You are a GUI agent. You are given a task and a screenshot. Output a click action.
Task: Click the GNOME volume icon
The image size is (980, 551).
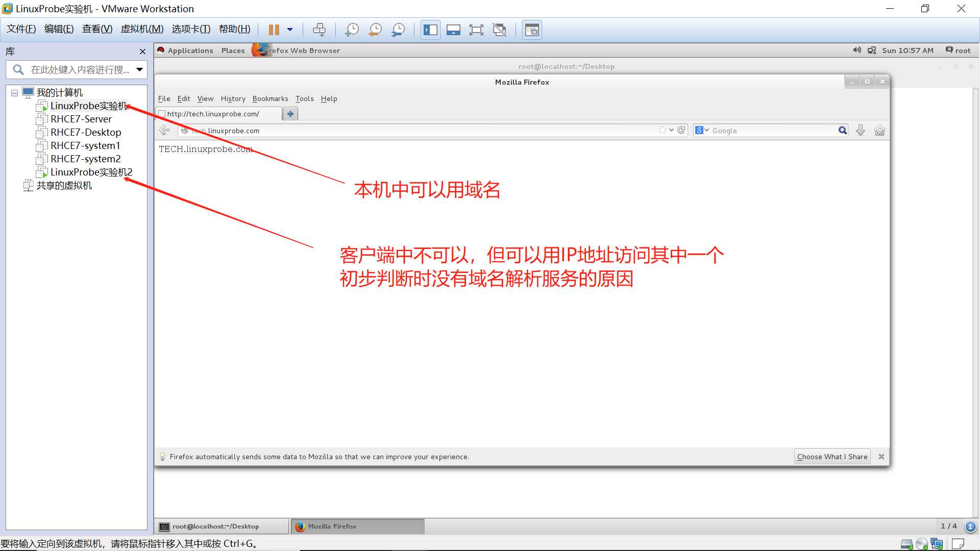coord(857,50)
